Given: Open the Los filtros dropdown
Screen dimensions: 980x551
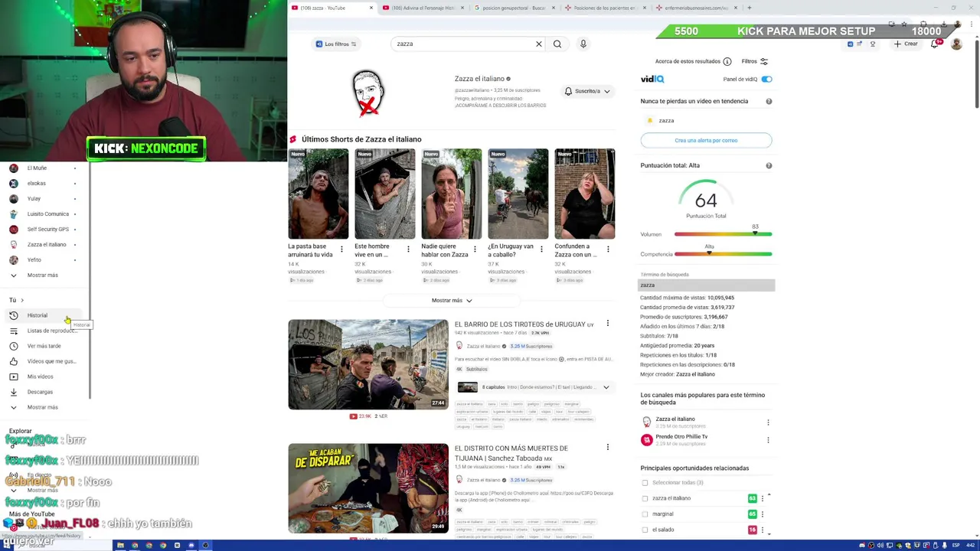Looking at the screenshot, I should point(336,44).
